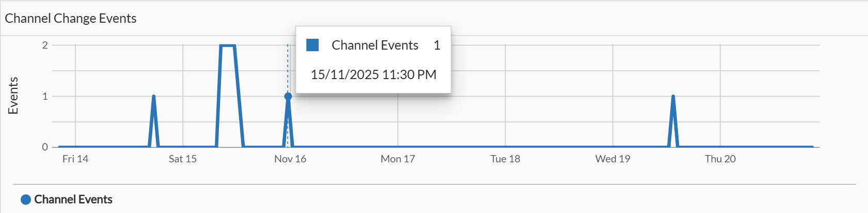This screenshot has width=868, height=213.
Task: Click the Nov 16 axis label
Action: point(290,159)
